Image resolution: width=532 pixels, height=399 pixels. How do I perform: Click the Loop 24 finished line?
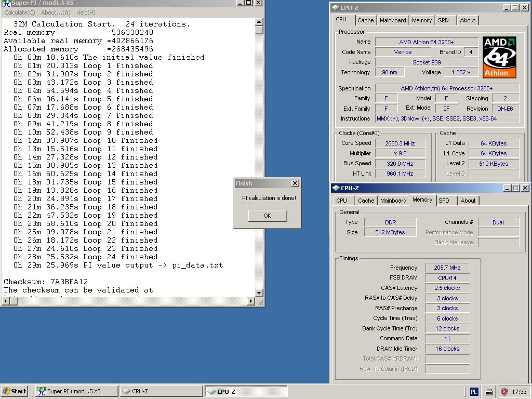(86, 257)
